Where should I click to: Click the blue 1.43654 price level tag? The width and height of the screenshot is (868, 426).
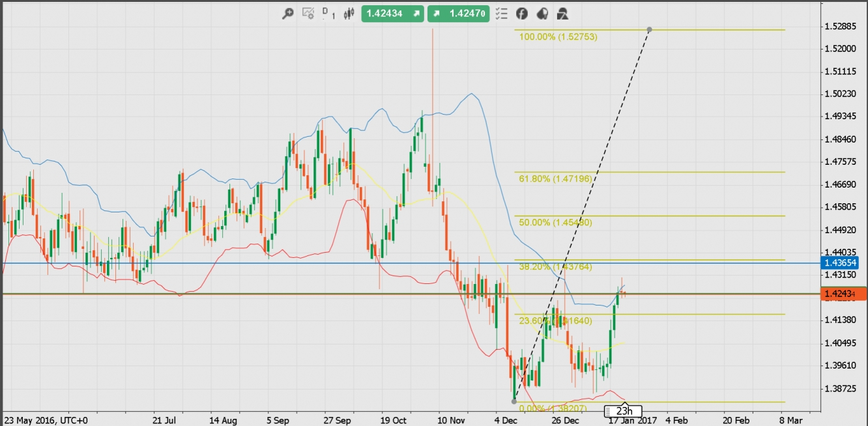[x=841, y=263]
